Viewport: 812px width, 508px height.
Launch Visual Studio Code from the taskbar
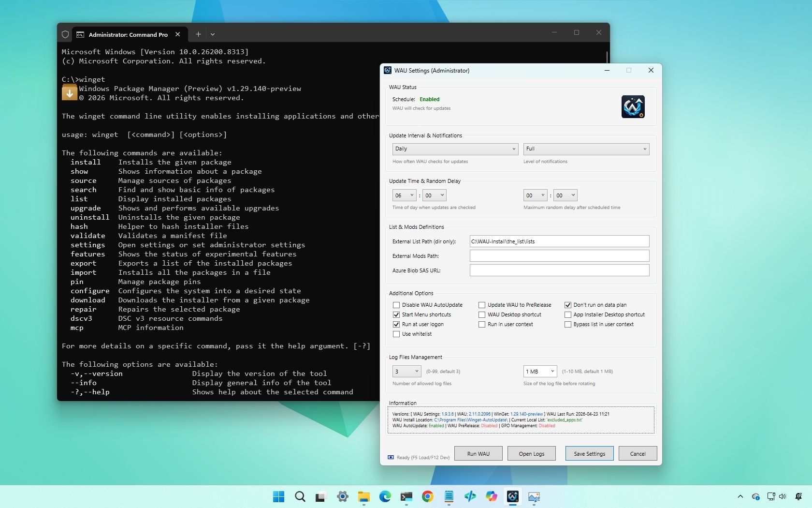pos(470,497)
